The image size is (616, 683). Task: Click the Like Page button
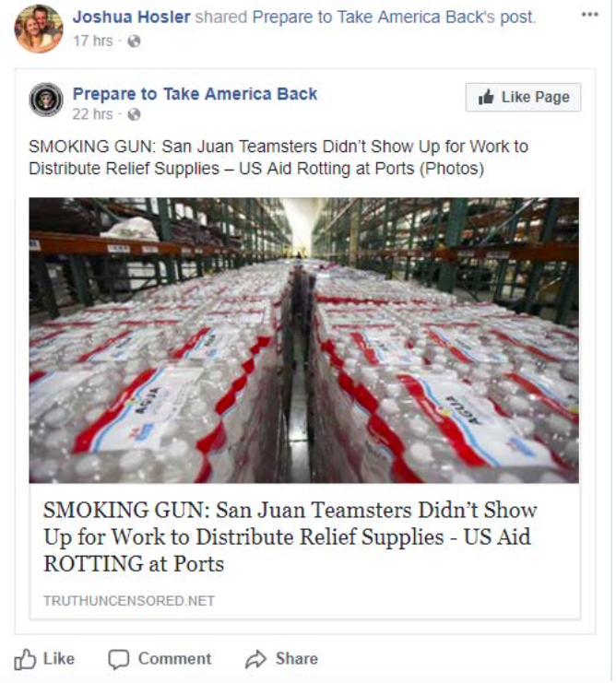523,97
